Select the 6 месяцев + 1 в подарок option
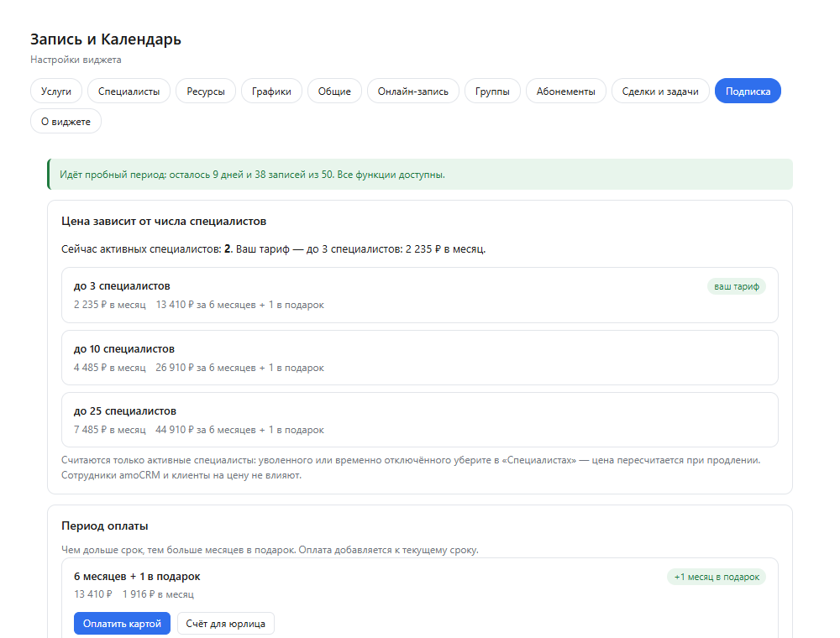840x638 pixels. click(137, 577)
